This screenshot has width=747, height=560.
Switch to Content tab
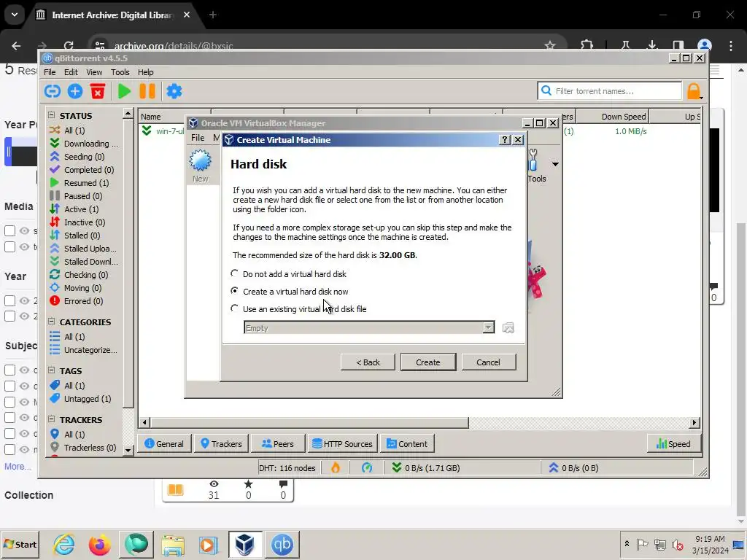pos(407,444)
